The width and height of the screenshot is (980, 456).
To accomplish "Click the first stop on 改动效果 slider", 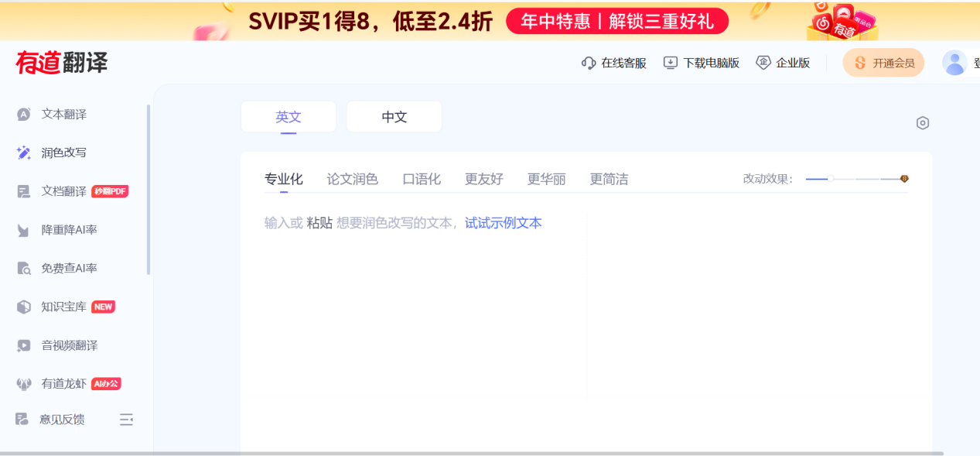I will (x=832, y=179).
